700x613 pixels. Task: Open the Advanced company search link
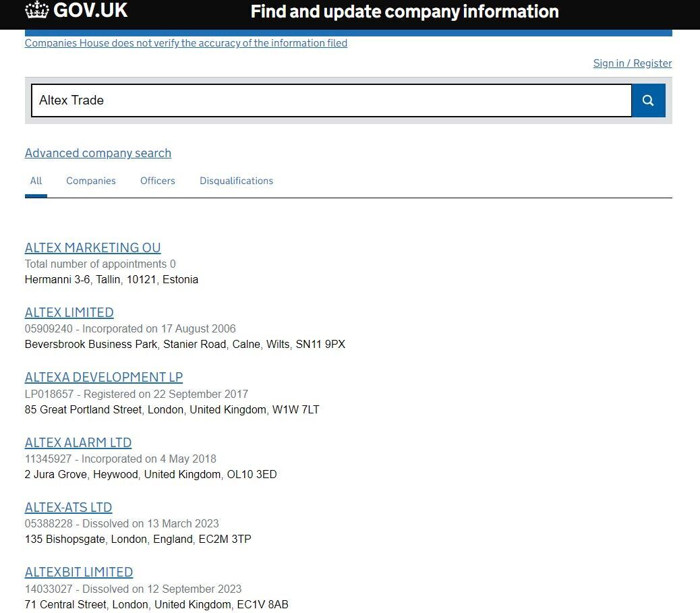98,153
